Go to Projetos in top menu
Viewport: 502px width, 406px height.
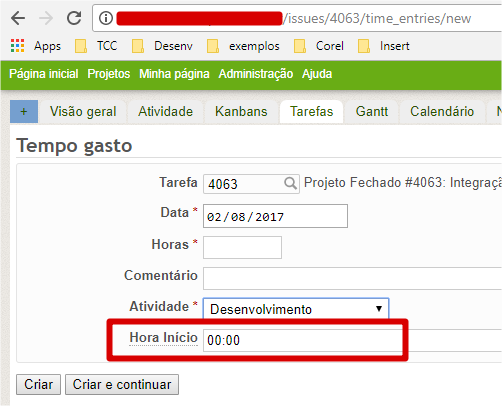(109, 74)
